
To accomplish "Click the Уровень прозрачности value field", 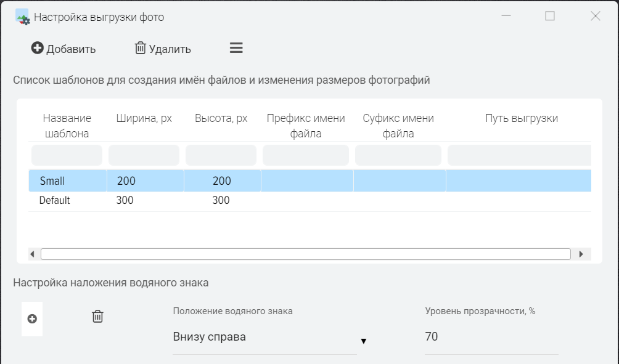I will pos(491,337).
